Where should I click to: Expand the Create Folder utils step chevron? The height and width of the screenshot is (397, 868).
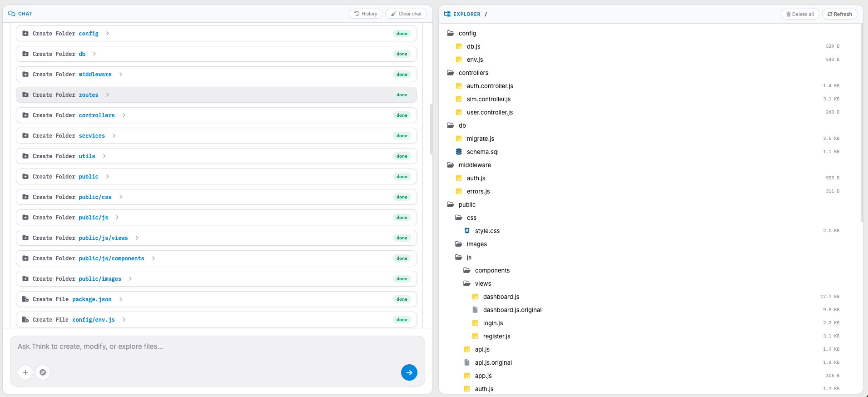click(x=104, y=156)
